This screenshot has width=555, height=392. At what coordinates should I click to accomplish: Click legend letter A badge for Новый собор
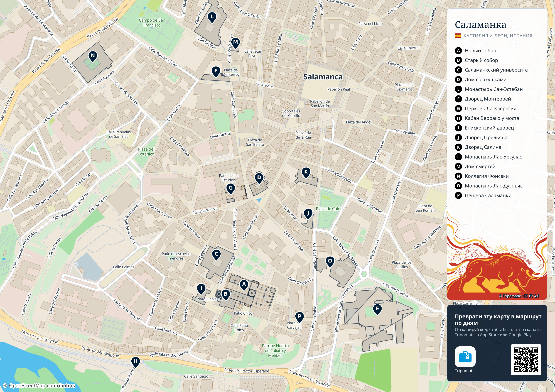(458, 51)
